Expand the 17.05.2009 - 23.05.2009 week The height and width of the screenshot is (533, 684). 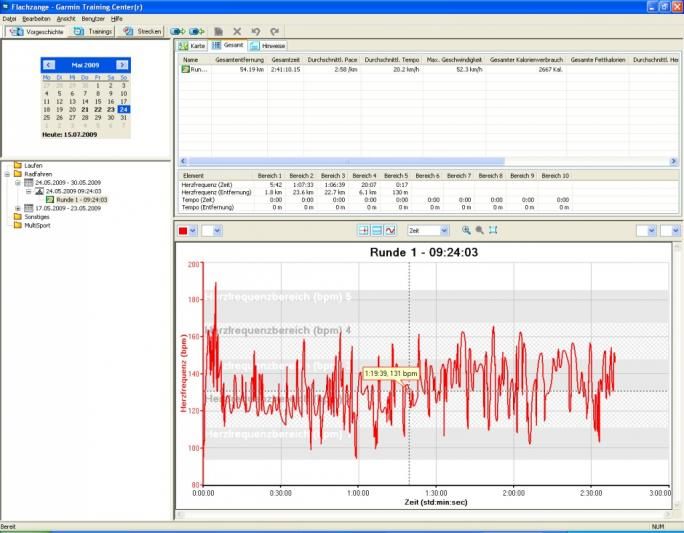click(x=17, y=208)
